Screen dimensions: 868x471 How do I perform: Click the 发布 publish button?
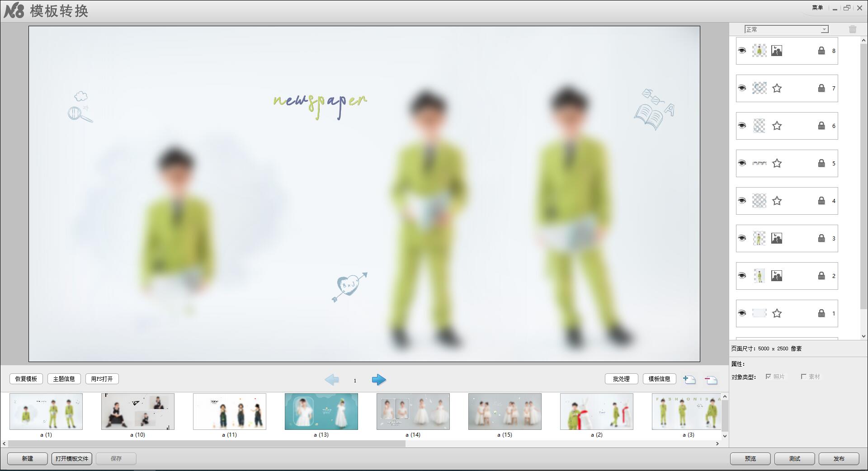coord(839,458)
